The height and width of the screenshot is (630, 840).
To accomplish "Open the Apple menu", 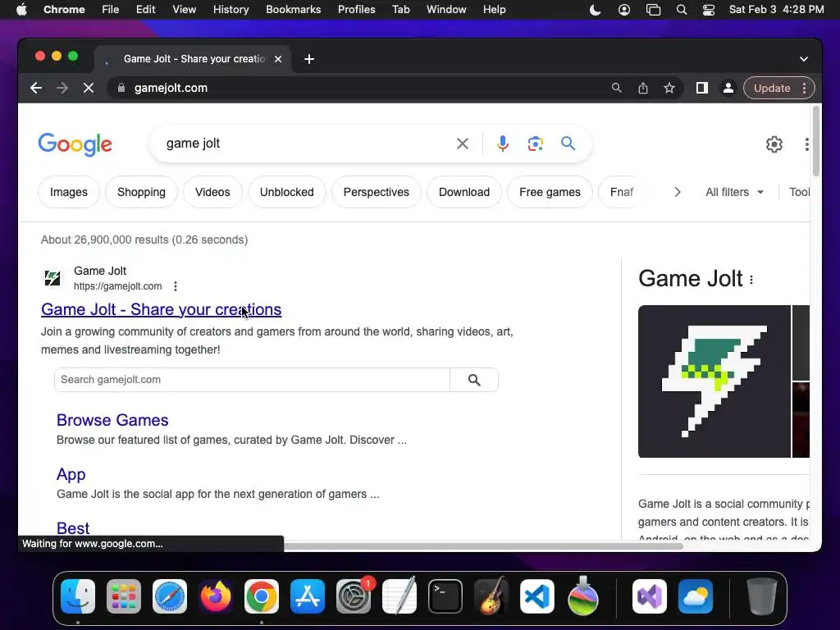I will pos(21,10).
